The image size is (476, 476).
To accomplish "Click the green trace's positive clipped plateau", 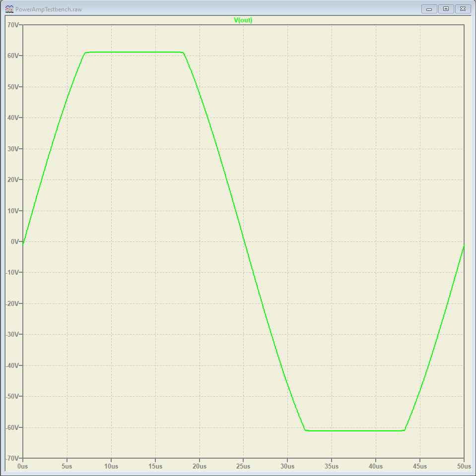I will tap(134, 52).
